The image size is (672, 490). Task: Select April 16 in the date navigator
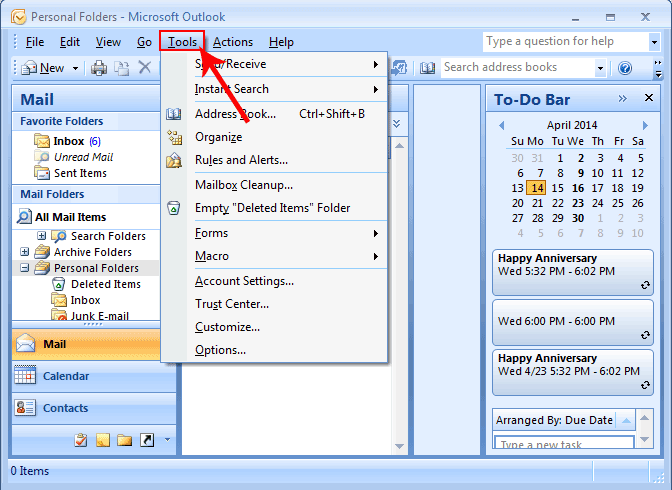[578, 188]
